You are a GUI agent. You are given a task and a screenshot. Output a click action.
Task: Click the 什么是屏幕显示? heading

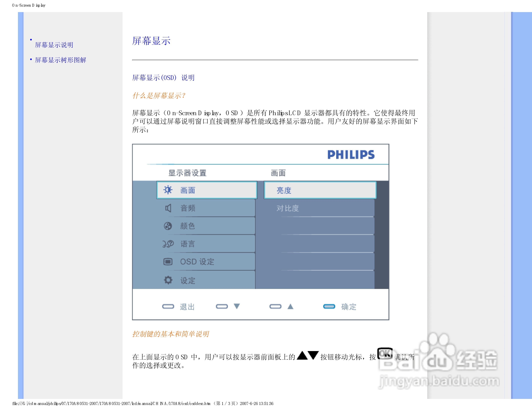[x=159, y=95]
